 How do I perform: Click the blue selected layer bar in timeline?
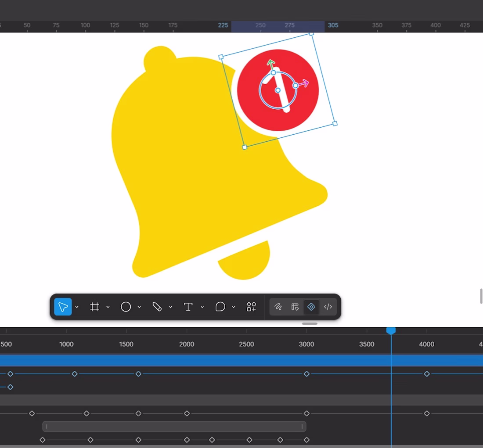(241, 360)
